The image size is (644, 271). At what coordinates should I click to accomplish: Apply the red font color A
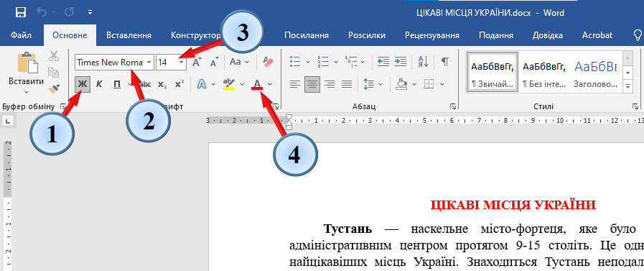tap(257, 84)
